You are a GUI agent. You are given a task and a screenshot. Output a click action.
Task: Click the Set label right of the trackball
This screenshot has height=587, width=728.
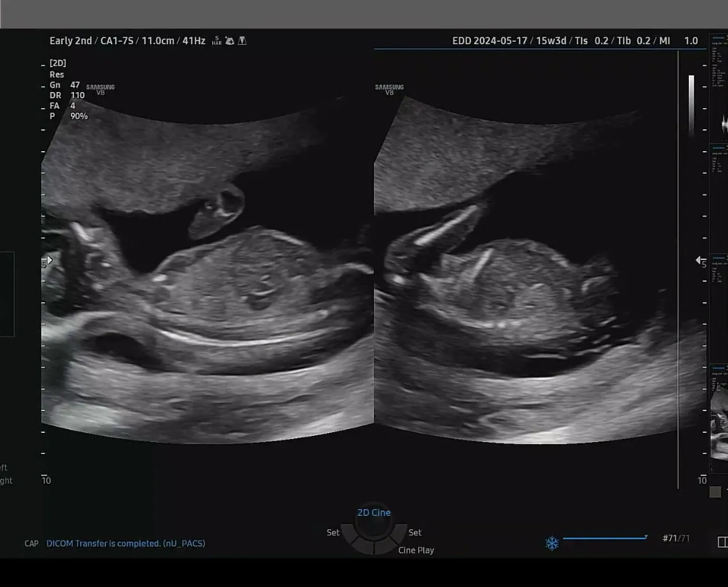[x=414, y=532]
